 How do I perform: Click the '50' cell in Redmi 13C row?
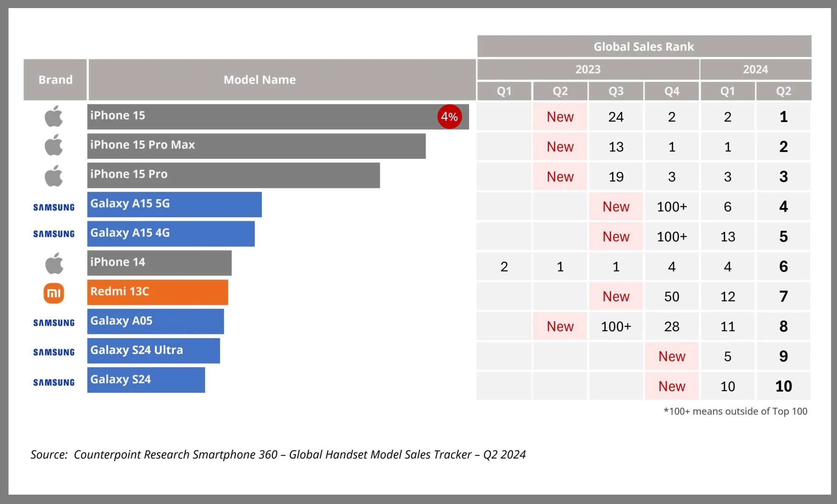point(672,296)
